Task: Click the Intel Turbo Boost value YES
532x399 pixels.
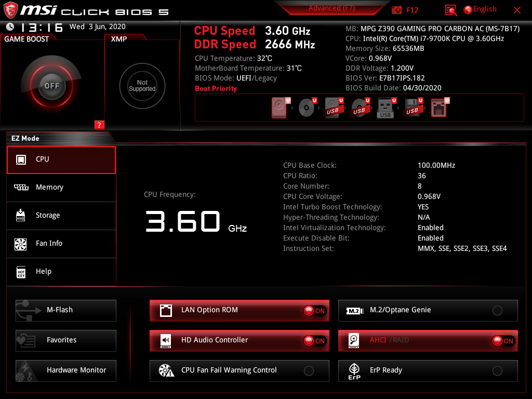Action: click(x=423, y=207)
